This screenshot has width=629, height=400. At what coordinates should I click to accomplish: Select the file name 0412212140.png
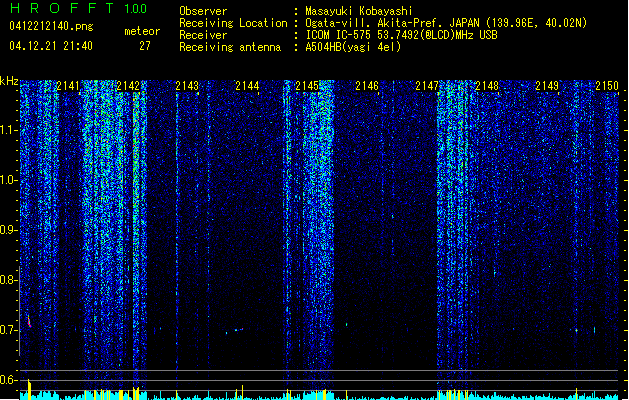point(51,26)
